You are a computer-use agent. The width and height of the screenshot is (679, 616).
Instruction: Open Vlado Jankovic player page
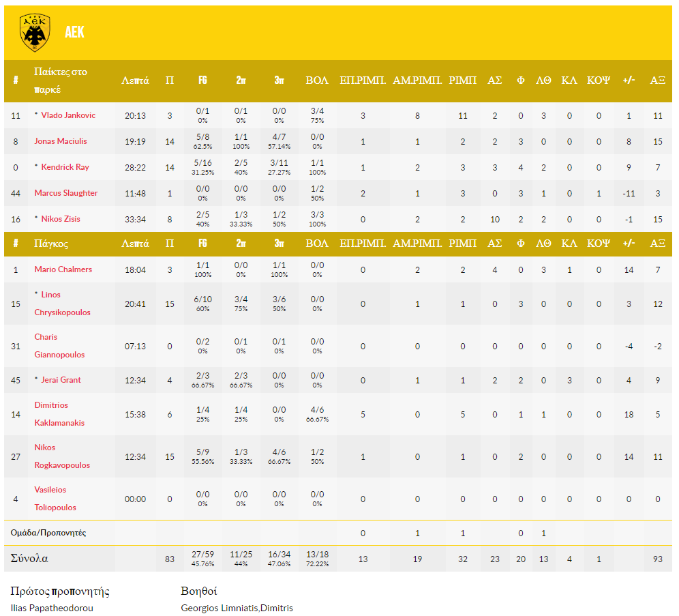68,115
